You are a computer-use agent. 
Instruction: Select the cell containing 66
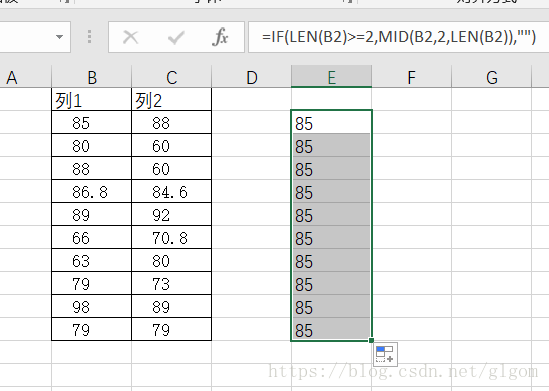91,237
